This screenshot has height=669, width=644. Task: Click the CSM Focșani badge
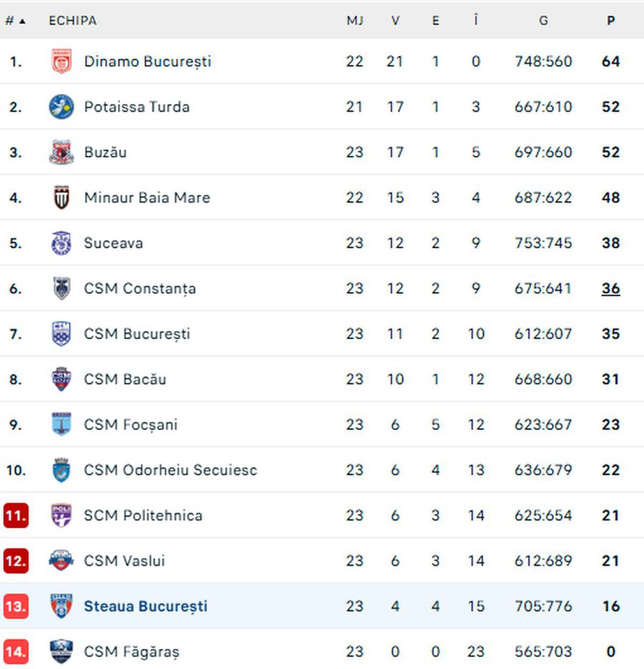(62, 424)
